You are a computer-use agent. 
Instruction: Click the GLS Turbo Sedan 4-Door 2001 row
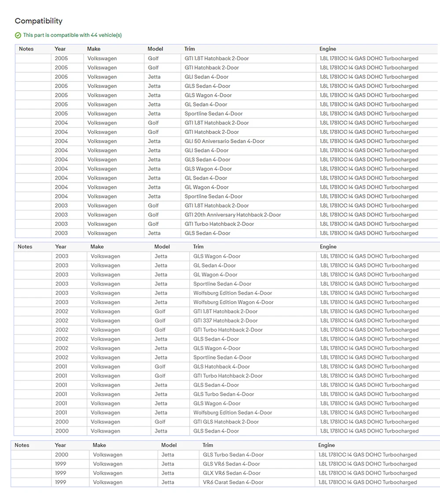227,394
